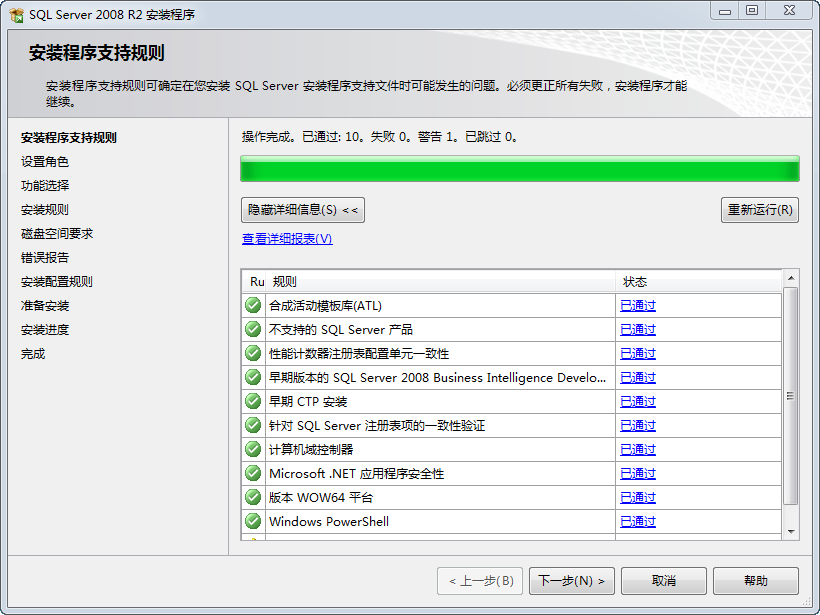820x615 pixels.
Task: Click the pass icon for Microsoft .NET 应用程序安全性
Action: click(x=253, y=473)
